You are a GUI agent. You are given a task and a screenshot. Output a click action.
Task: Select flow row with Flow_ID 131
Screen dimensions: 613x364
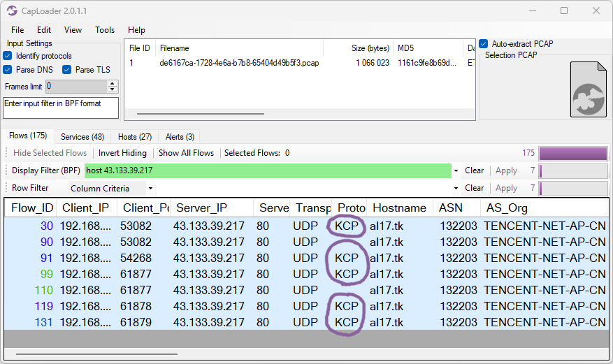pyautogui.click(x=306, y=322)
